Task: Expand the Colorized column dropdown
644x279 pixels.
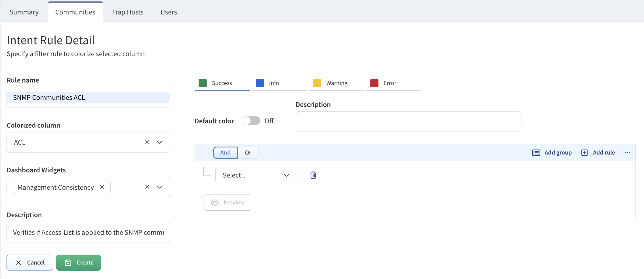Action: coord(160,142)
